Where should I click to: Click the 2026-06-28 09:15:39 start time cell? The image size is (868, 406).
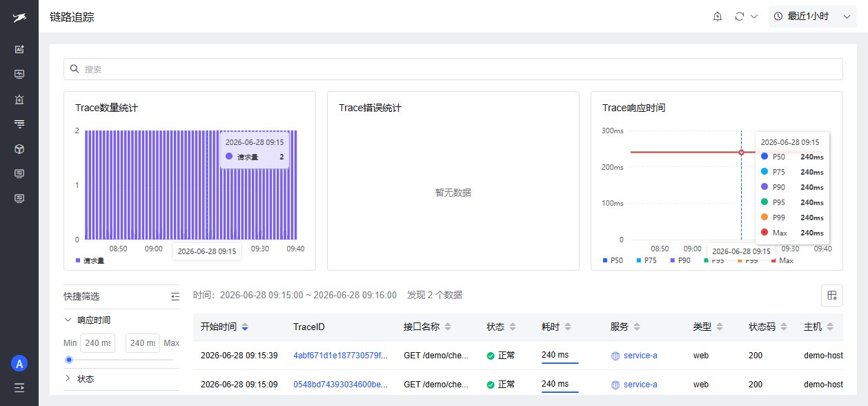[239, 356]
